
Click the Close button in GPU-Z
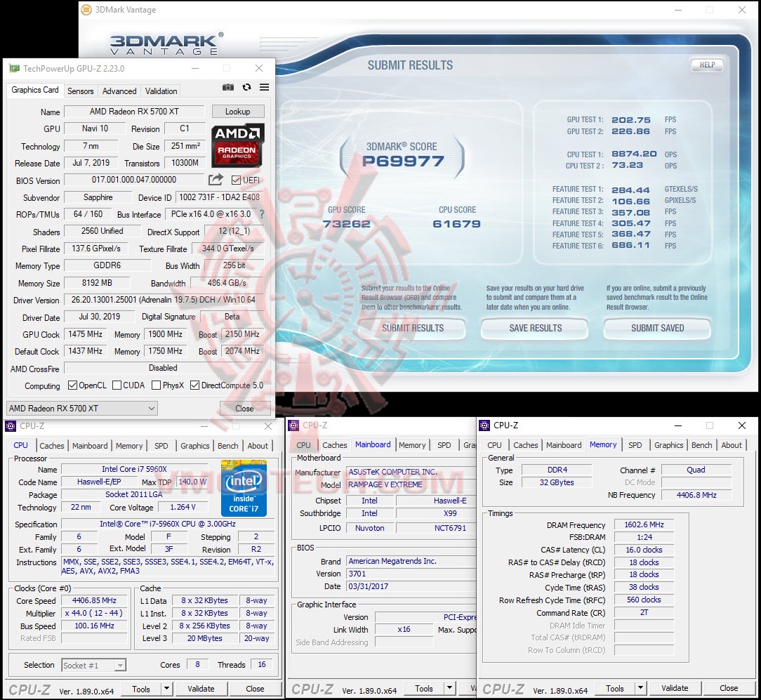pyautogui.click(x=244, y=408)
